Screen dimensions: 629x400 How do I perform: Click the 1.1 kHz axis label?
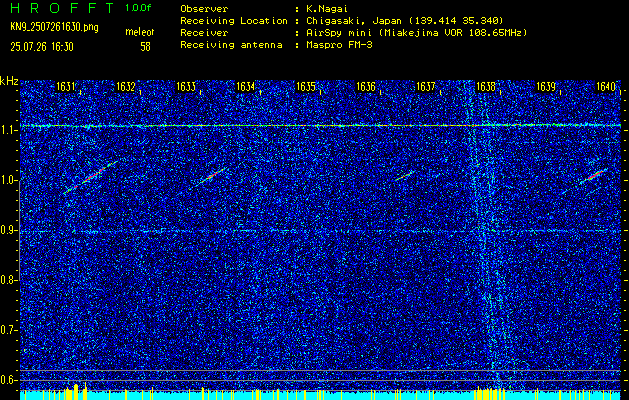pyautogui.click(x=7, y=130)
